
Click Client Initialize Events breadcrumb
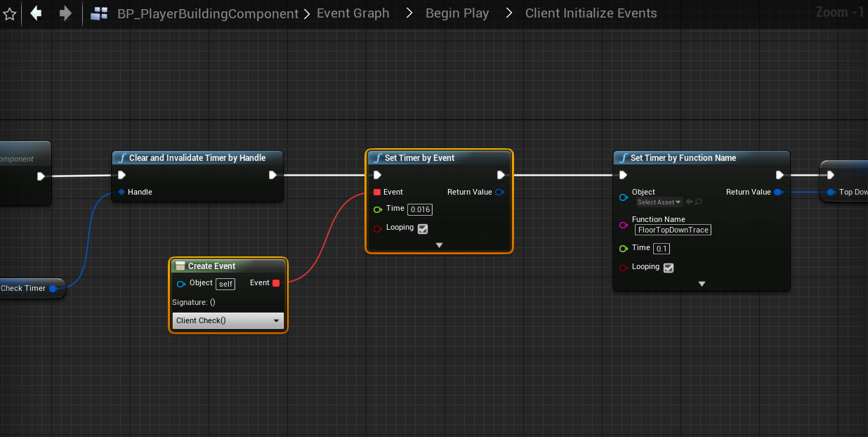(x=591, y=13)
